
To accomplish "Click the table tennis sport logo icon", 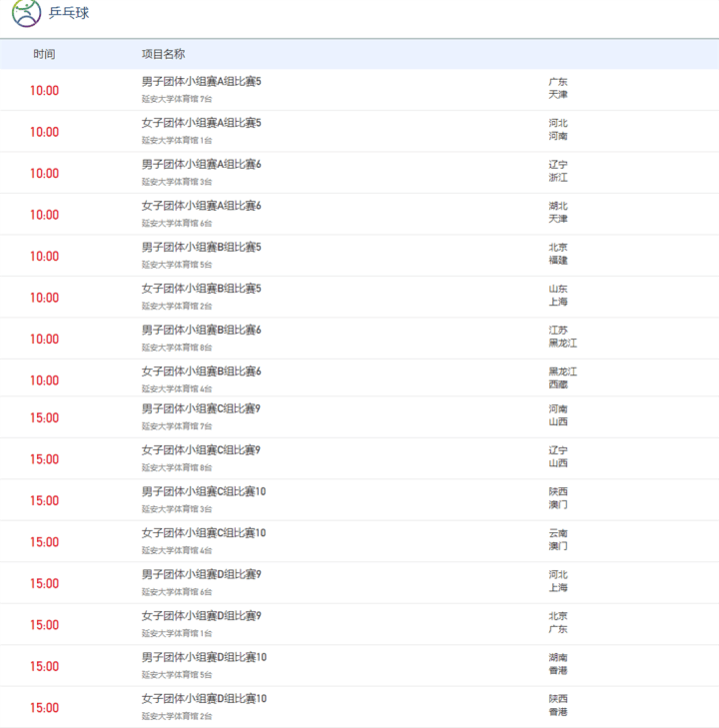I will pos(26,13).
